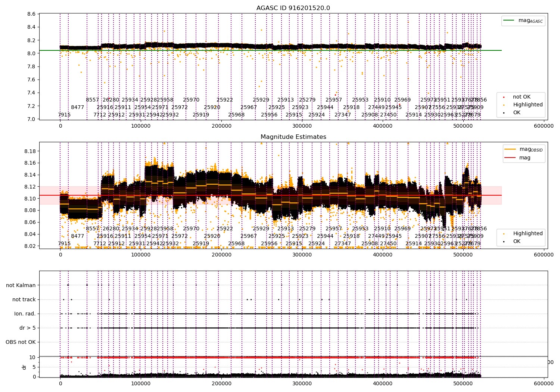Click x-axis tick 500000 under the bottom dr plot

463,383
